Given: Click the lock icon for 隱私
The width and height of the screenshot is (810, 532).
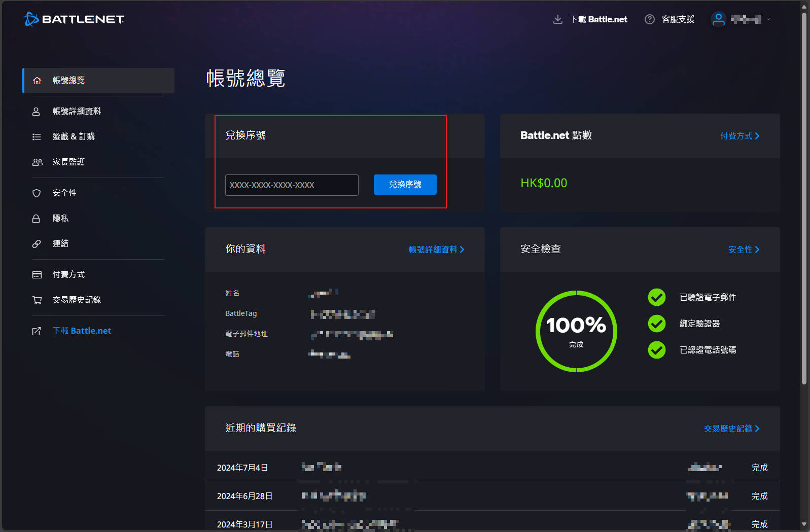Looking at the screenshot, I should [x=37, y=219].
